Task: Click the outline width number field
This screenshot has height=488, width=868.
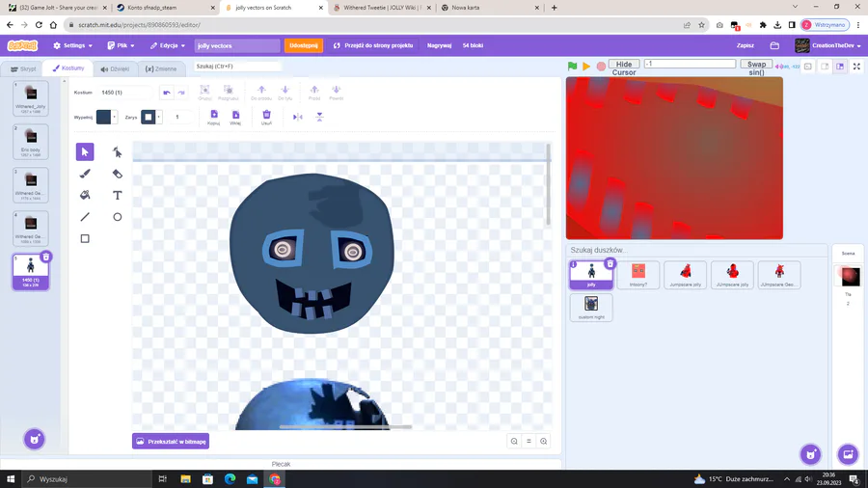Action: pyautogui.click(x=182, y=117)
